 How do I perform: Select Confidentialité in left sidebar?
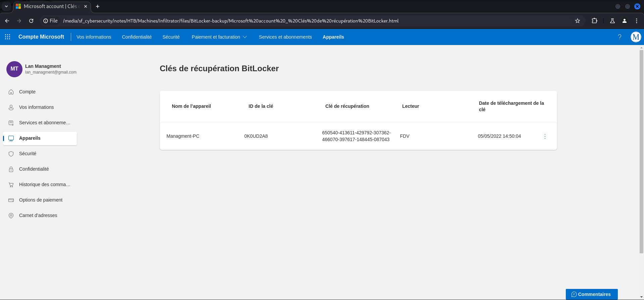[x=34, y=169]
